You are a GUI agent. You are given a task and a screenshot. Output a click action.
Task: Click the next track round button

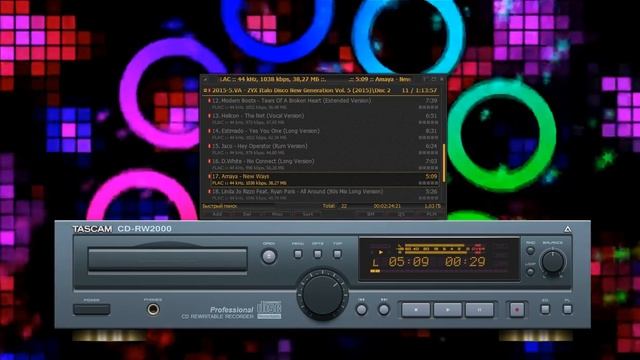pyautogui.click(x=384, y=310)
